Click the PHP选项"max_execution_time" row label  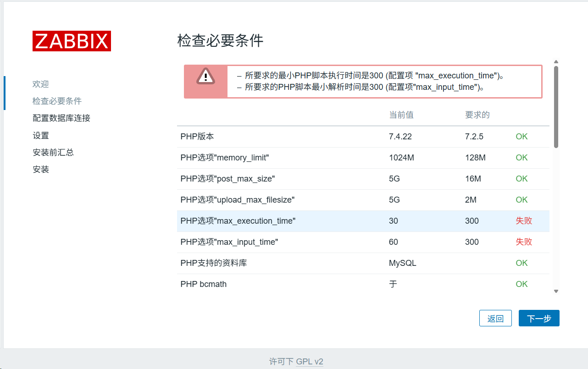point(238,221)
